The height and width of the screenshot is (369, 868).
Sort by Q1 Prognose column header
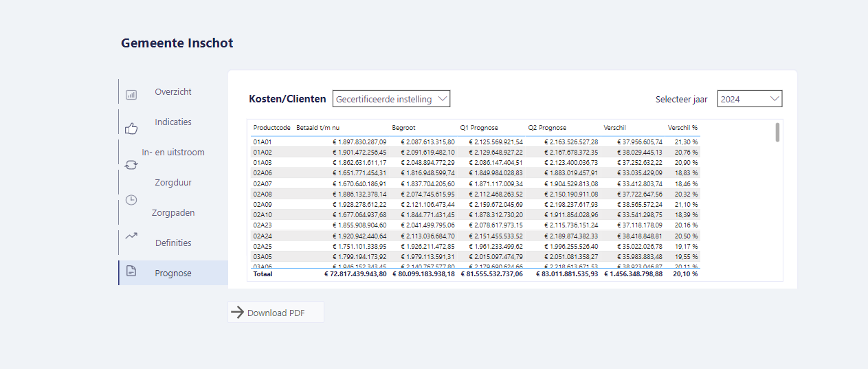click(x=479, y=128)
